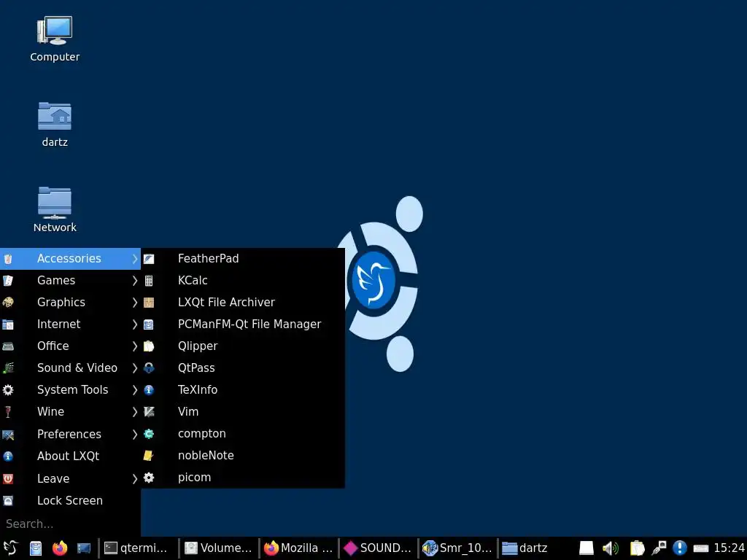Expand the Graphics submenu arrow
This screenshot has width=747, height=560.
(x=135, y=303)
